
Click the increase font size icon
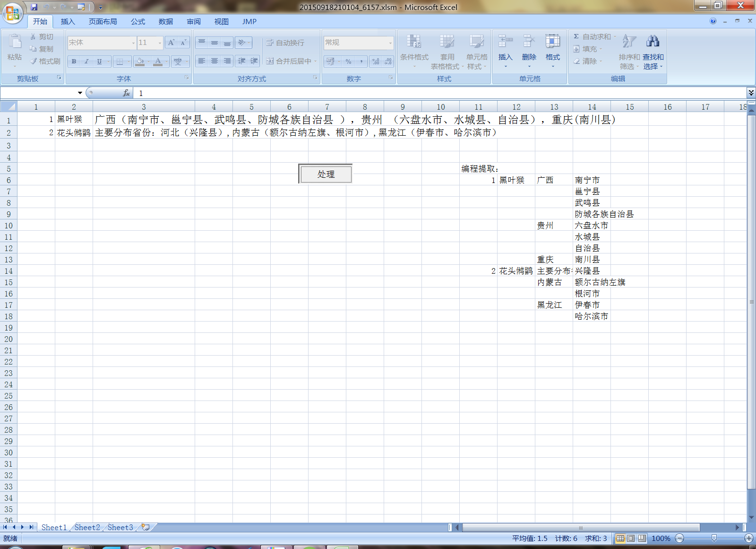(x=172, y=43)
